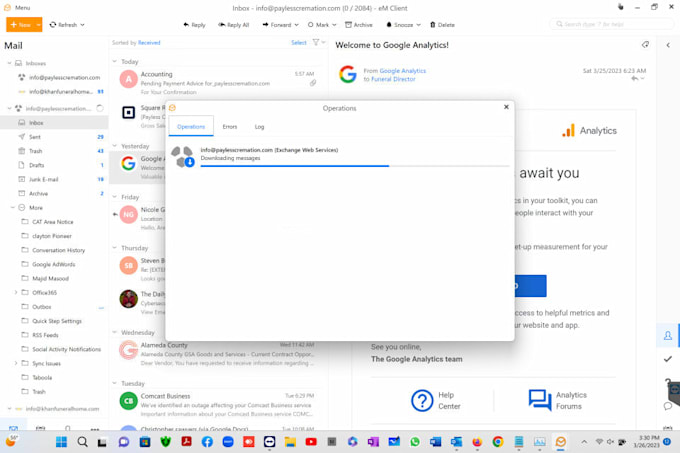Select the Operations tab in dialog

tap(191, 127)
